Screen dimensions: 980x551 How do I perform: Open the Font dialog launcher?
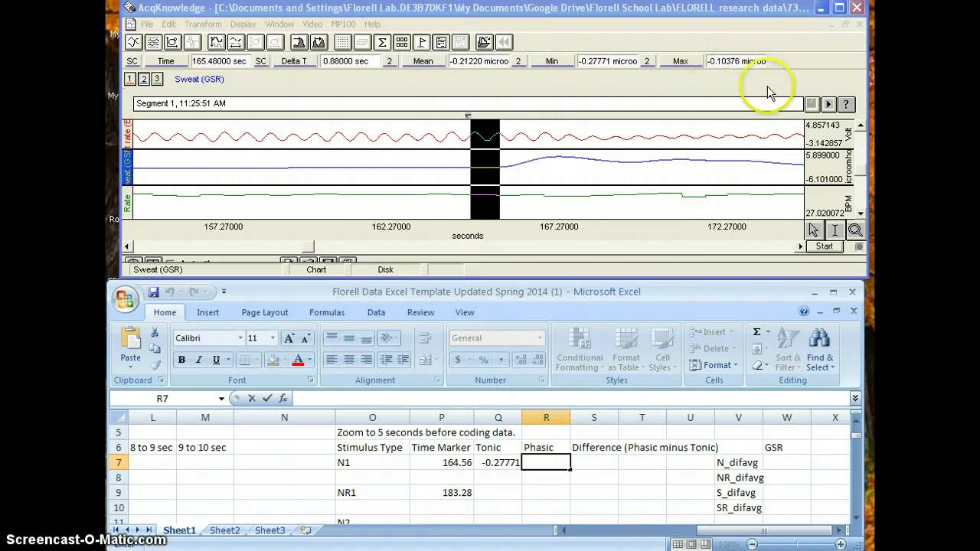(310, 380)
